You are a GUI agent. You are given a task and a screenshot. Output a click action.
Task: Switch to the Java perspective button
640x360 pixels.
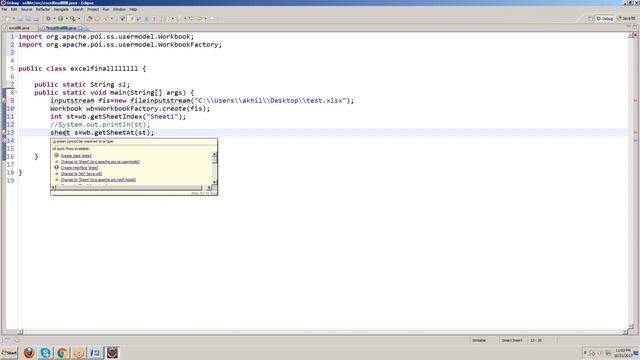tap(627, 18)
